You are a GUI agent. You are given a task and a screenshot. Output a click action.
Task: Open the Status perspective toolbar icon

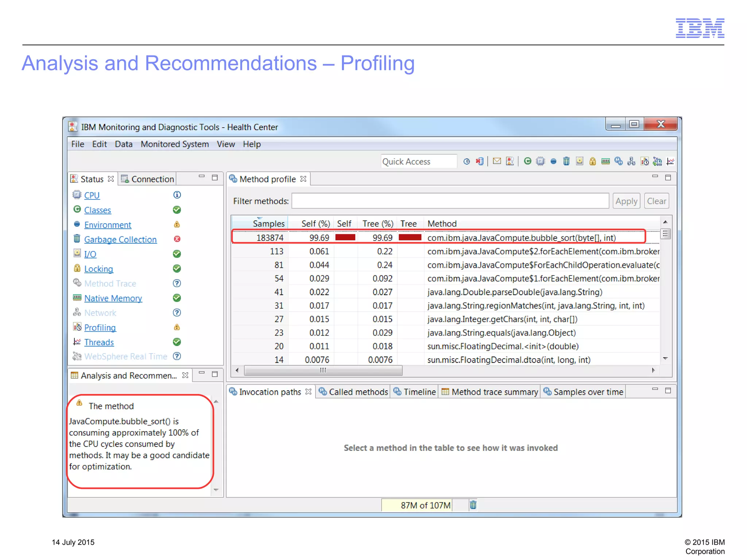[510, 161]
